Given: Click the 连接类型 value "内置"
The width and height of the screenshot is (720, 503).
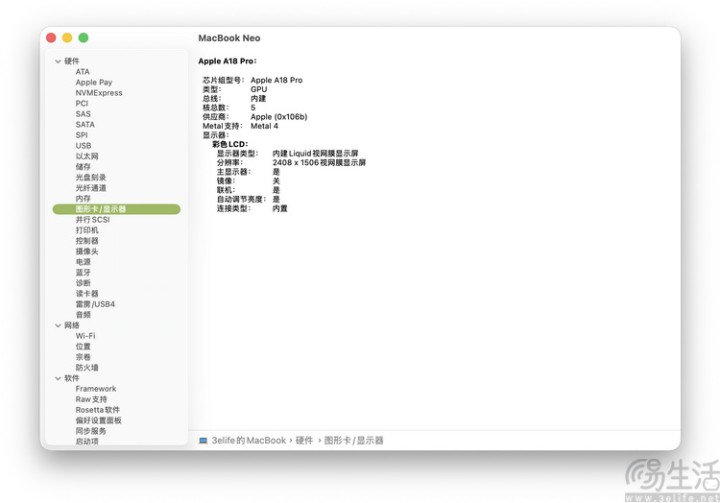Looking at the screenshot, I should coord(280,209).
